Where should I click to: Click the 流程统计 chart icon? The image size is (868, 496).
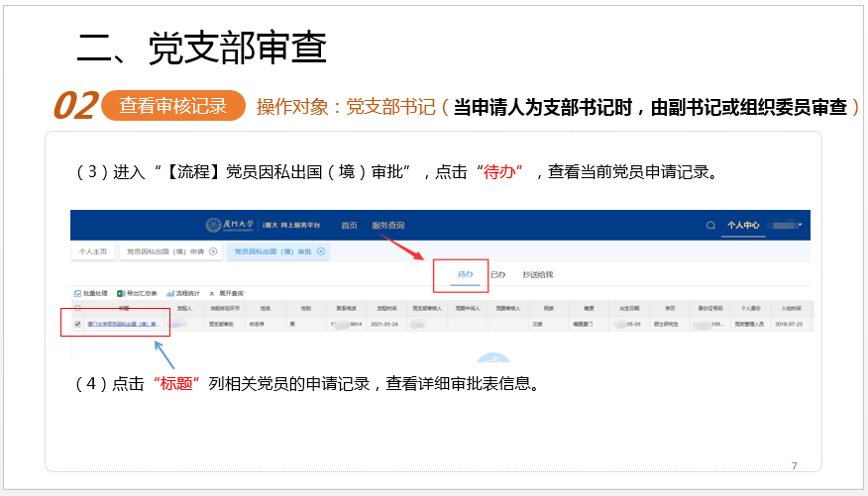click(170, 294)
